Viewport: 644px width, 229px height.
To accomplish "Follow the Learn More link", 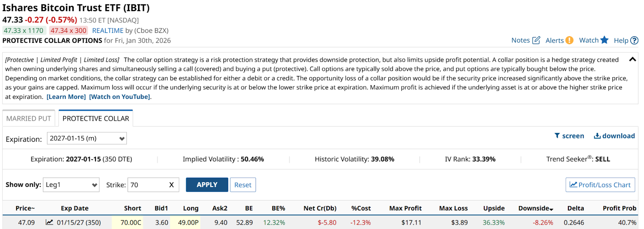I will click(x=66, y=97).
